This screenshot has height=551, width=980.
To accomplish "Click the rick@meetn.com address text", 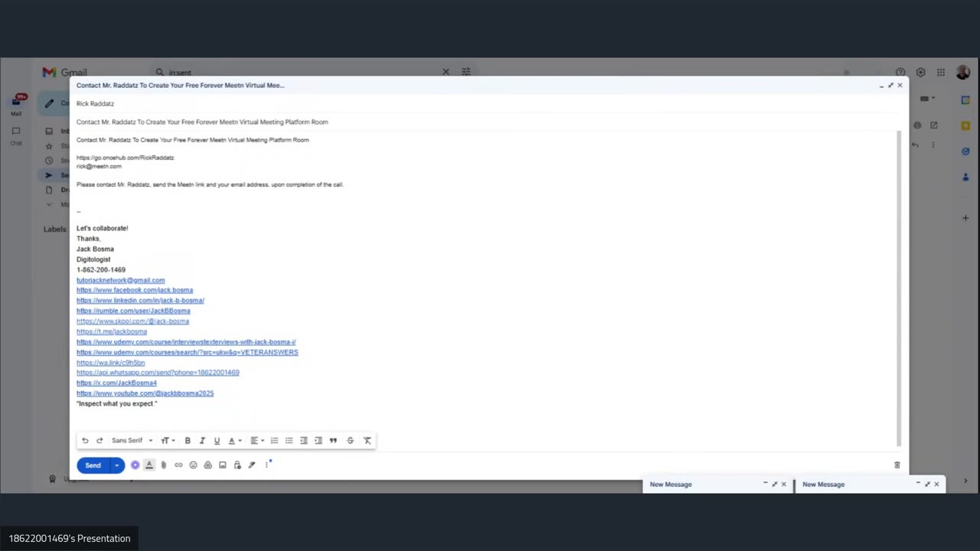I will pyautogui.click(x=99, y=166).
